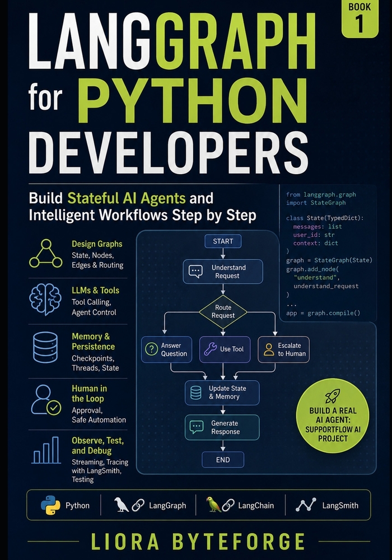Click the 'Design Graphs' heading
Image resolution: width=392 pixels, height=560 pixels.
(97, 244)
